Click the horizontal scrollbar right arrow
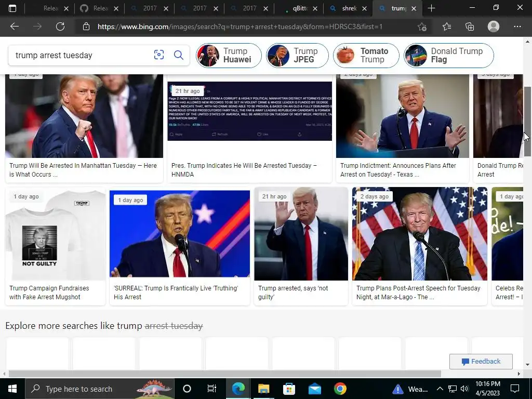532x399 pixels. tap(519, 374)
